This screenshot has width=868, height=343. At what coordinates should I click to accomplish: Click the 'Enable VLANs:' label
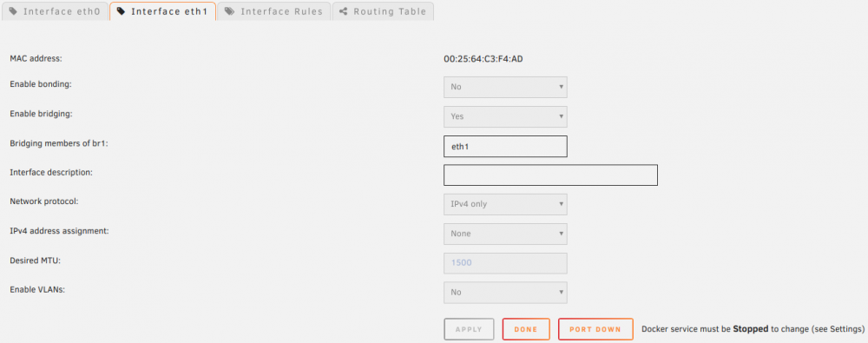pyautogui.click(x=37, y=289)
